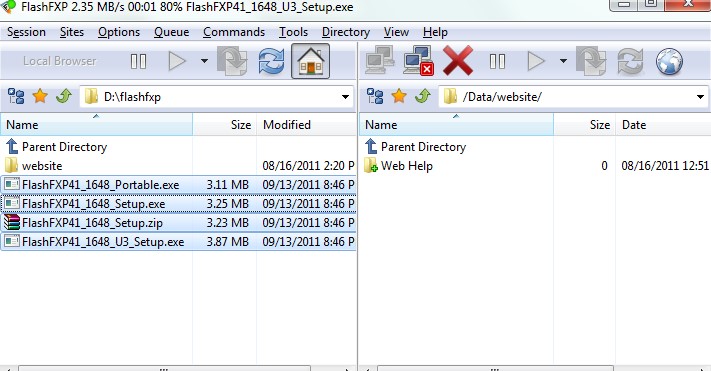Open the Directory menu
The height and width of the screenshot is (371, 711).
coord(346,32)
